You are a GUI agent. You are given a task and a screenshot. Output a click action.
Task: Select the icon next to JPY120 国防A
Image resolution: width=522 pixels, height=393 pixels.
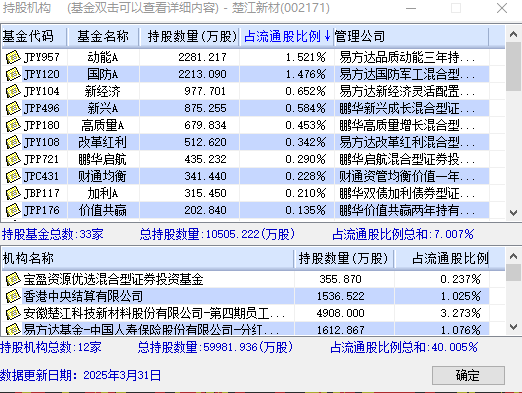pos(13,74)
